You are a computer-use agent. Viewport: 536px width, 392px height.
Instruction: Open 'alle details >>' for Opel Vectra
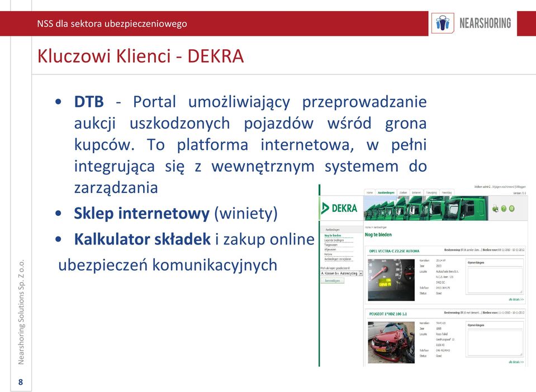516,299
